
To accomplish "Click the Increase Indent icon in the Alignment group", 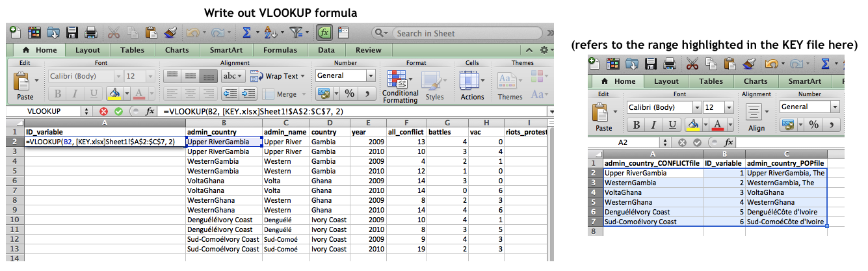I will click(250, 93).
